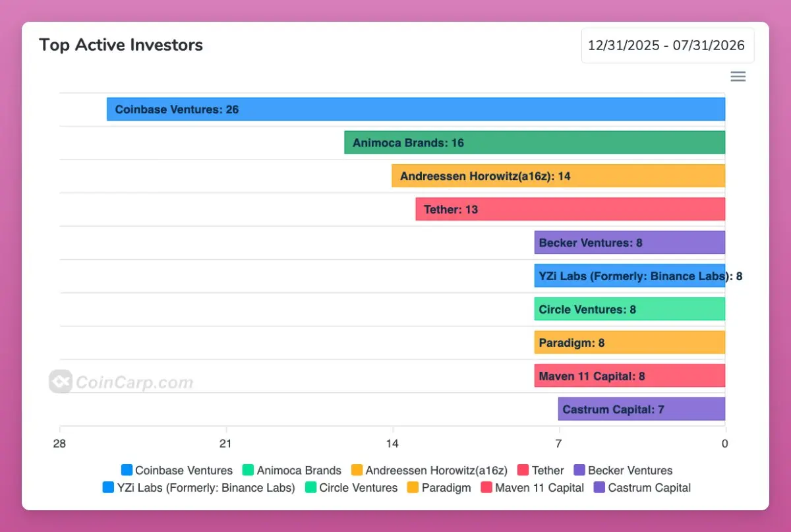Hide Andreessen Horowitz(a16z) via legend label
This screenshot has height=532, width=791.
point(436,471)
